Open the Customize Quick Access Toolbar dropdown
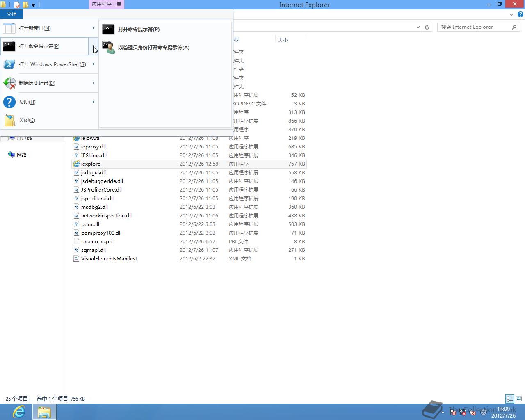525x420 pixels. point(34,5)
